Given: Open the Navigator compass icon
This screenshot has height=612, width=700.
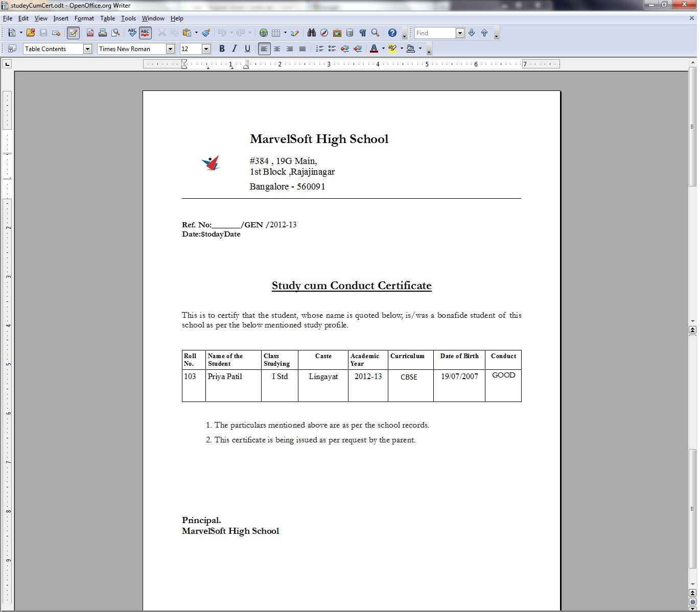Looking at the screenshot, I should point(324,33).
